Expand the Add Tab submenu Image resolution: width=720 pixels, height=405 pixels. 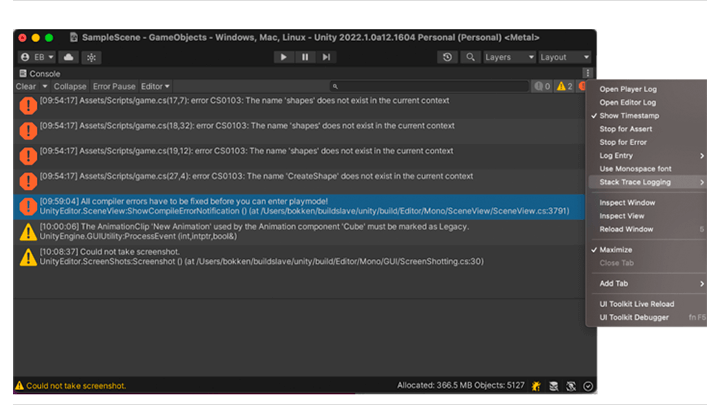pyautogui.click(x=647, y=284)
